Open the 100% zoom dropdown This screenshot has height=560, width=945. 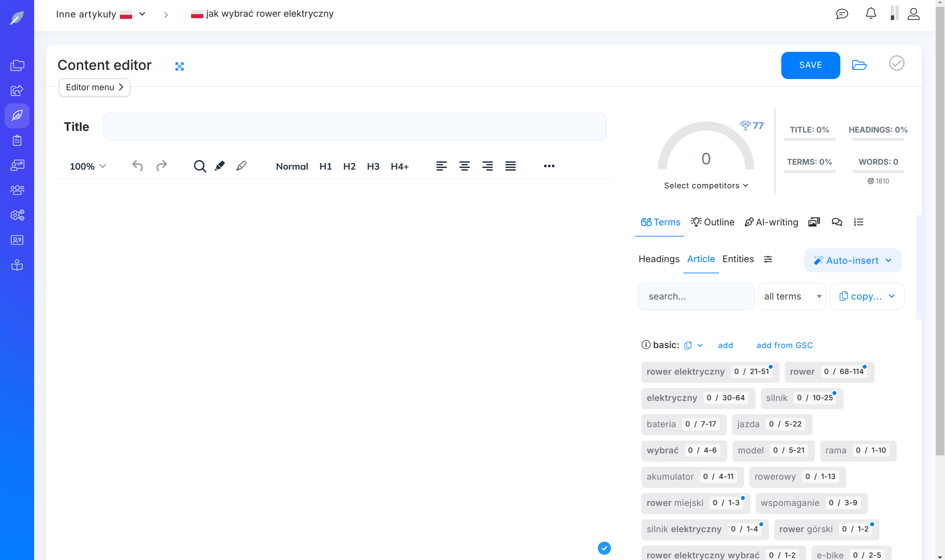[x=88, y=166]
